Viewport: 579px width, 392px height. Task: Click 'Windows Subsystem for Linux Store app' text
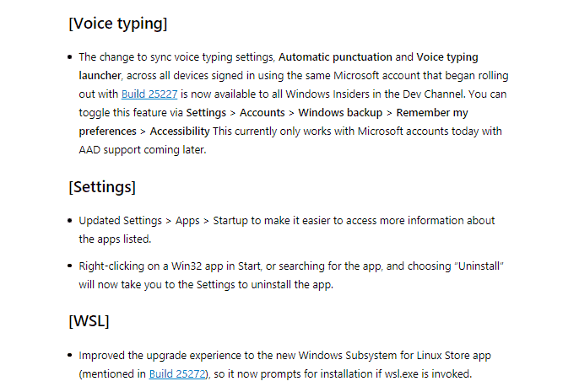[395, 356]
